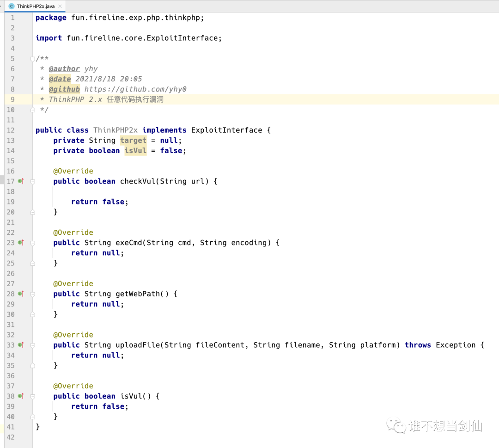Click ExploitInterface after implements keyword
This screenshot has height=448, width=499.
tap(226, 130)
